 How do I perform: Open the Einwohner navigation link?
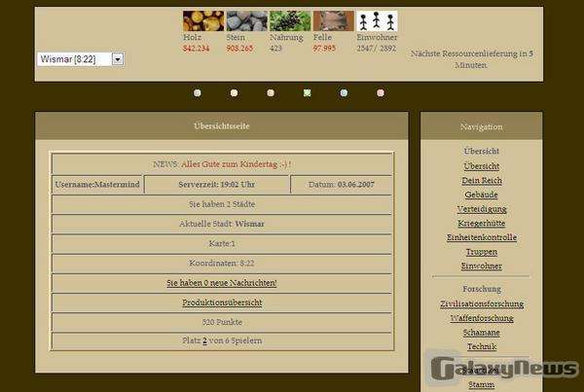pyautogui.click(x=482, y=267)
